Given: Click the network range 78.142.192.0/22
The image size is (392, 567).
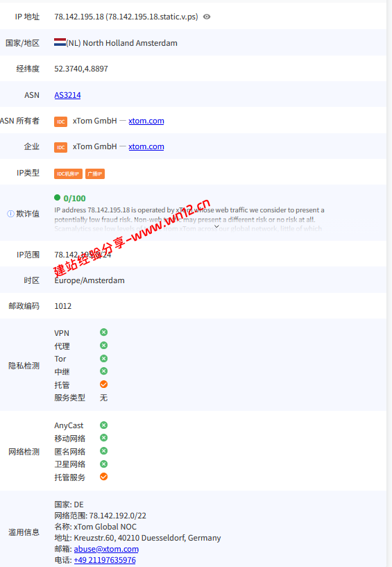Looking at the screenshot, I should click(117, 516).
